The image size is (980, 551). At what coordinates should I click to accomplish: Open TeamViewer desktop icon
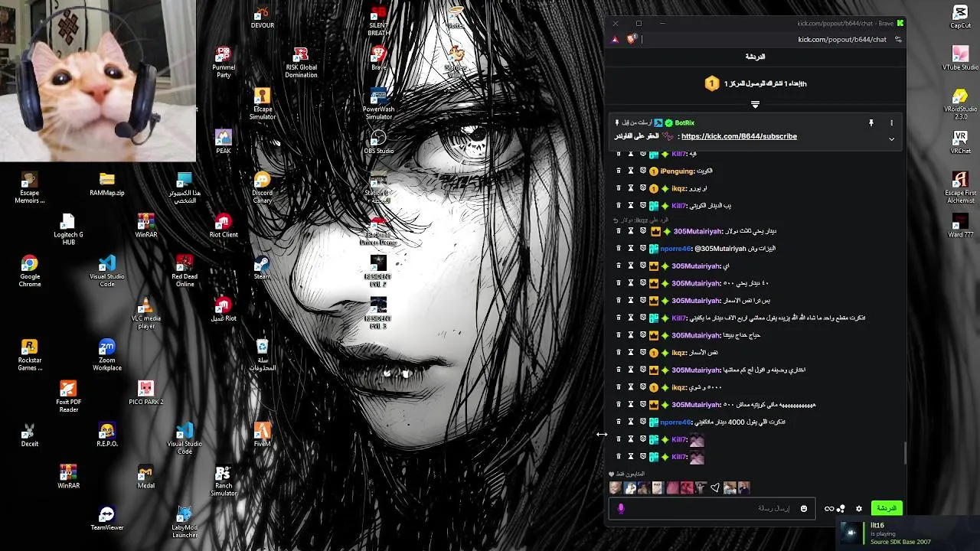[107, 519]
